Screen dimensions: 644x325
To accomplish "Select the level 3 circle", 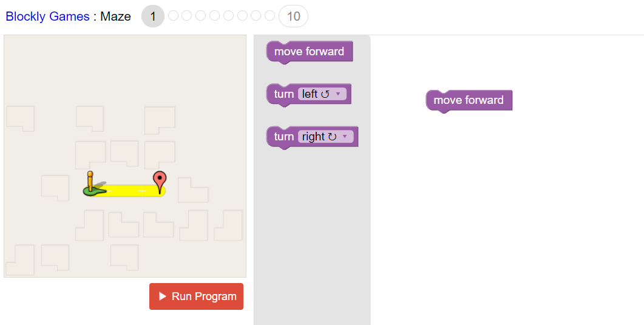I will [187, 16].
